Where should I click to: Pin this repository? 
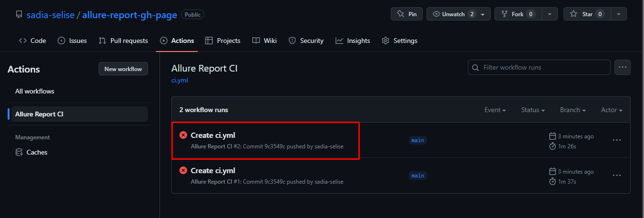tap(406, 14)
